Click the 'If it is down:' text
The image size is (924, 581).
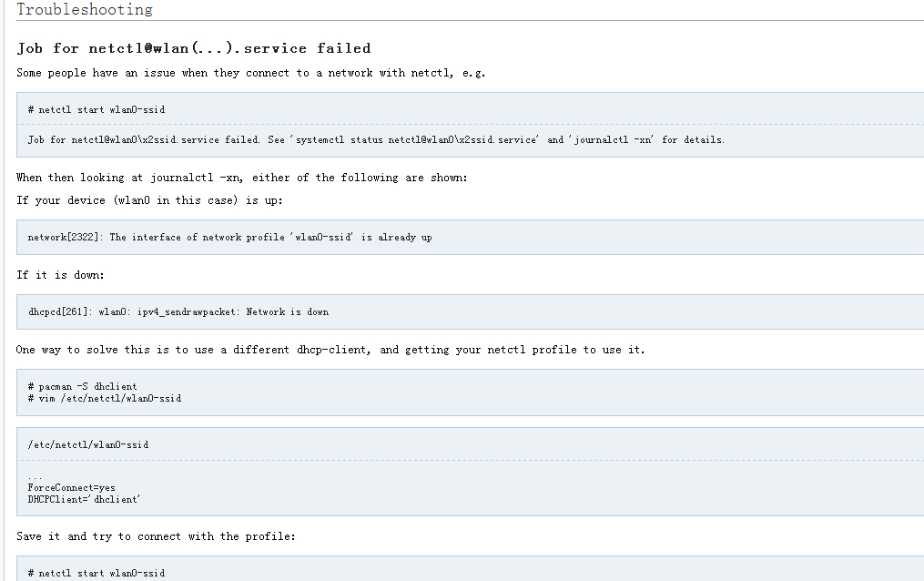[60, 275]
